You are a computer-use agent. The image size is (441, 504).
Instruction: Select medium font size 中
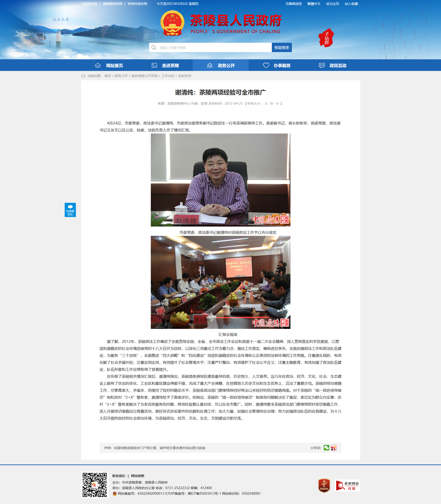[x=272, y=103]
